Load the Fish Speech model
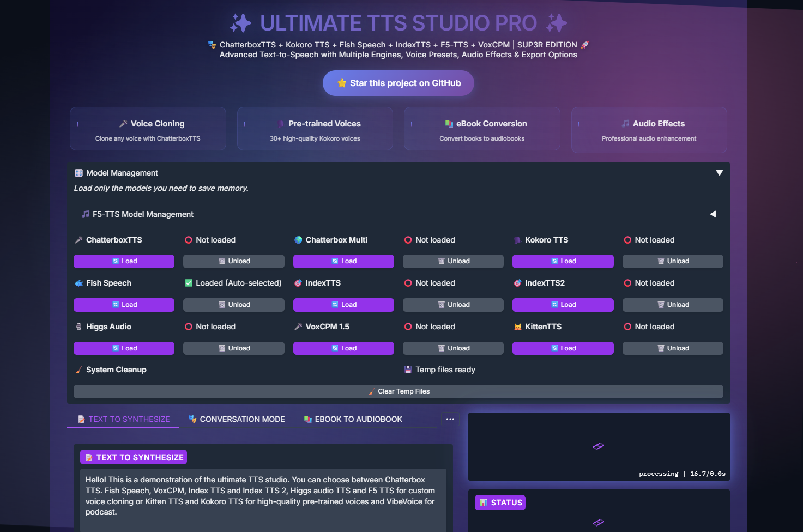 [124, 305]
